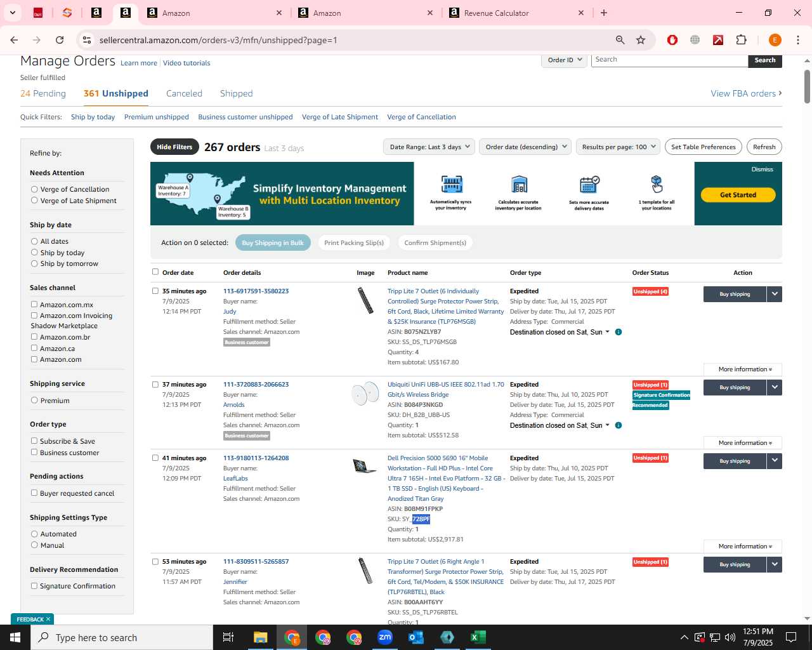Click the order Search input field

(x=669, y=60)
